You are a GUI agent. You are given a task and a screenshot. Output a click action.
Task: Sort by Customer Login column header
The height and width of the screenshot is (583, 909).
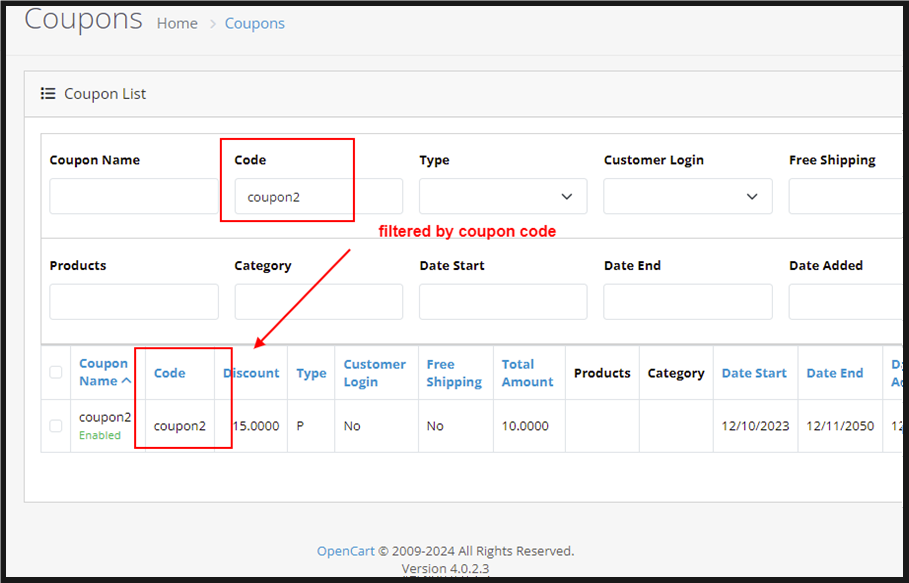coord(374,373)
